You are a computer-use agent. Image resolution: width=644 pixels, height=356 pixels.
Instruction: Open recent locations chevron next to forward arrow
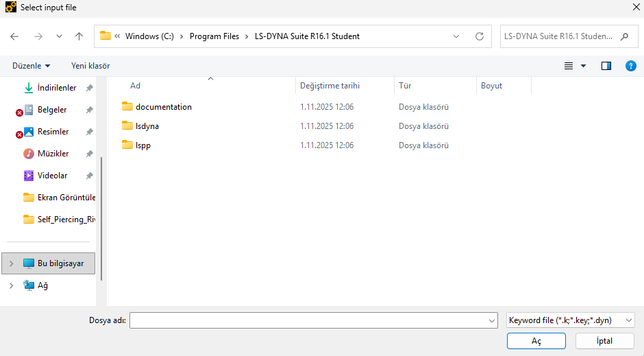(x=59, y=36)
